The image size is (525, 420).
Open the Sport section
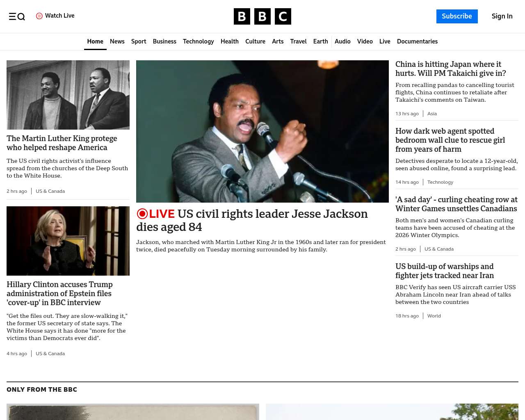click(139, 41)
